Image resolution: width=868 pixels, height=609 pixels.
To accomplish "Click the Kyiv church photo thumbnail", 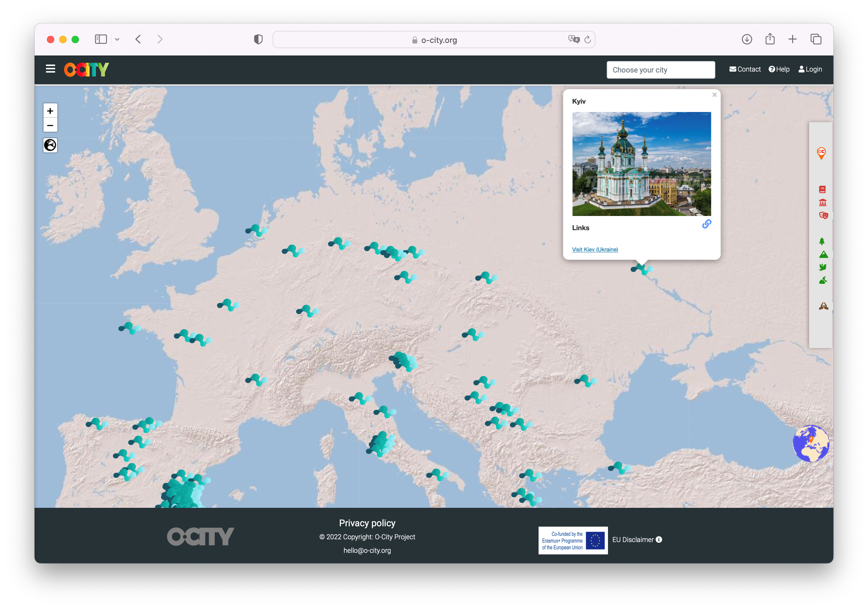I will tap(641, 164).
